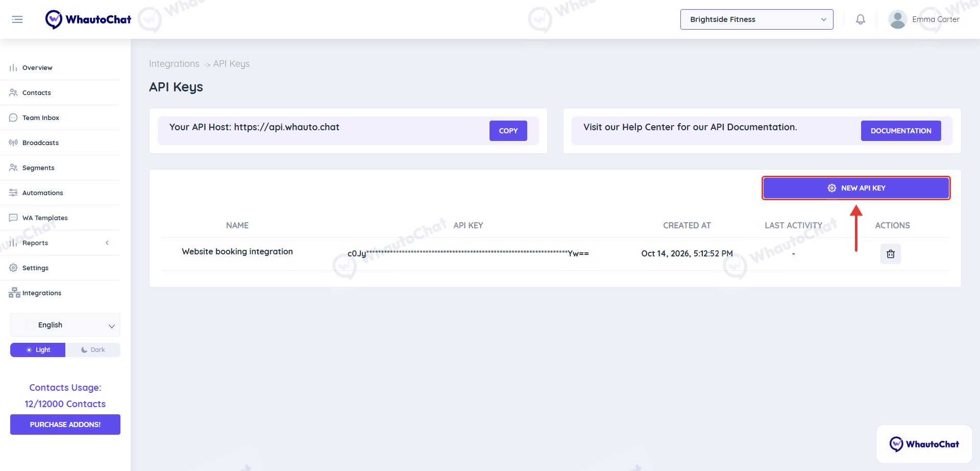Open the Brightside Fitness workspace dropdown

(x=756, y=19)
